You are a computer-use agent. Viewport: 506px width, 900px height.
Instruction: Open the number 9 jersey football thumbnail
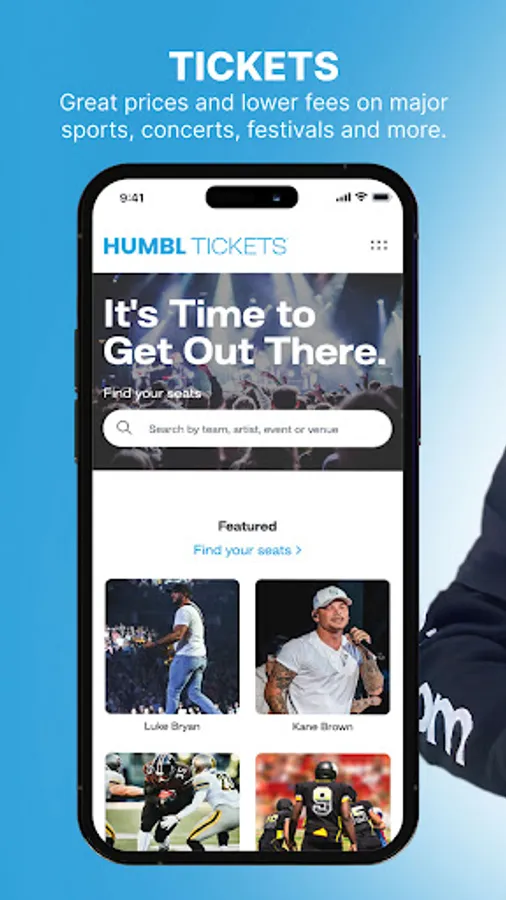click(x=323, y=802)
